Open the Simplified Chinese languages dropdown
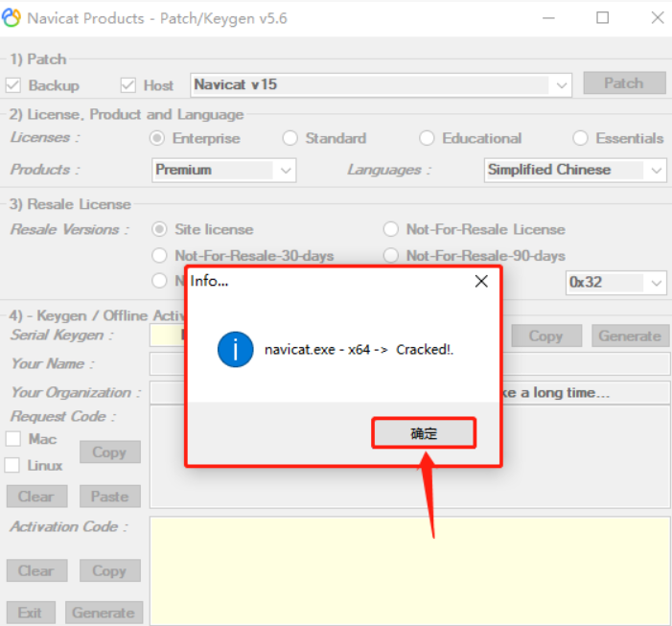This screenshot has width=672, height=626. (575, 170)
